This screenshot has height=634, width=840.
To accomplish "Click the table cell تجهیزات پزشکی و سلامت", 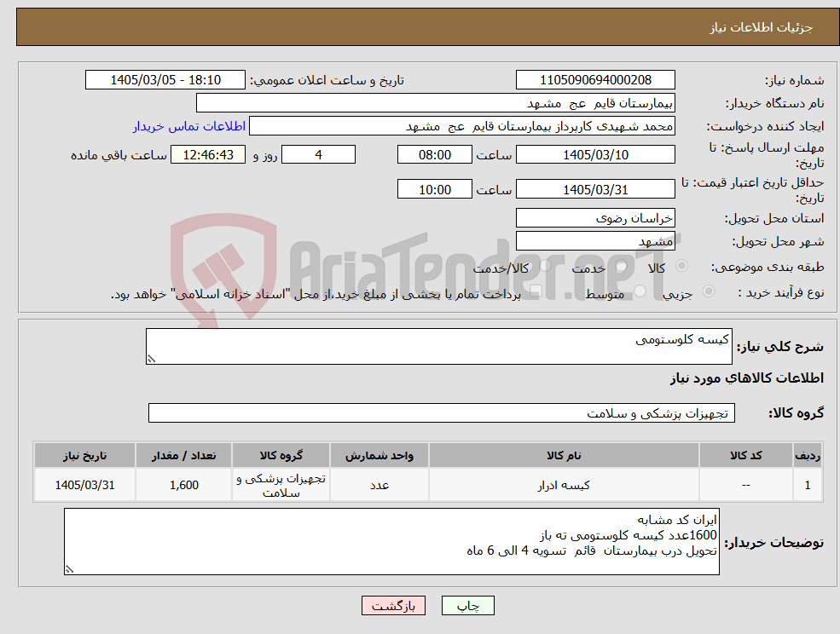I will click(281, 485).
